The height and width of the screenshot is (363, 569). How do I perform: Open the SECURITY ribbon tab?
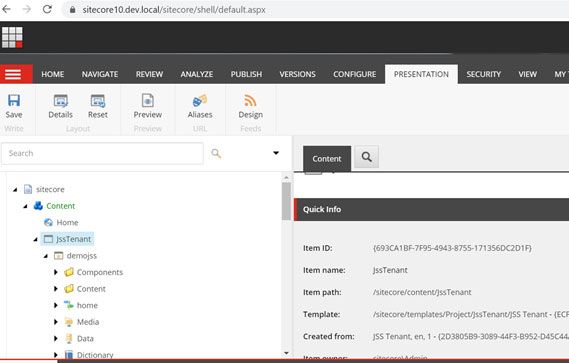coord(483,74)
